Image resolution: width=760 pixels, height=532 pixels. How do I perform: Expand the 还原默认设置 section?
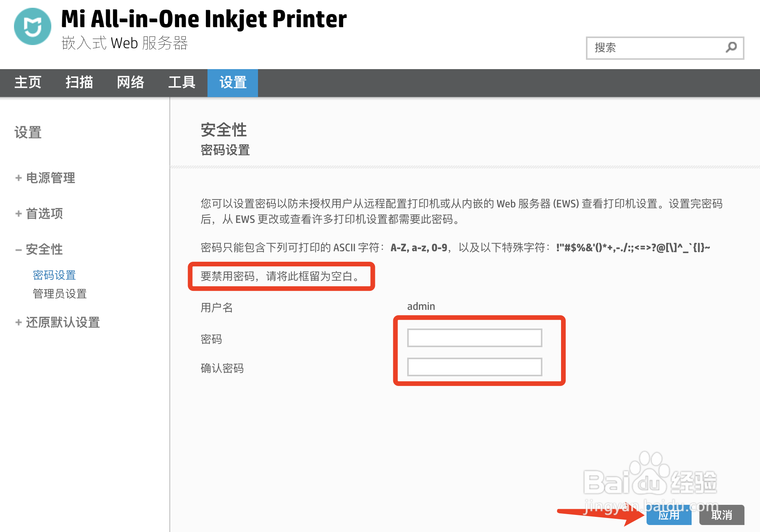pyautogui.click(x=58, y=322)
